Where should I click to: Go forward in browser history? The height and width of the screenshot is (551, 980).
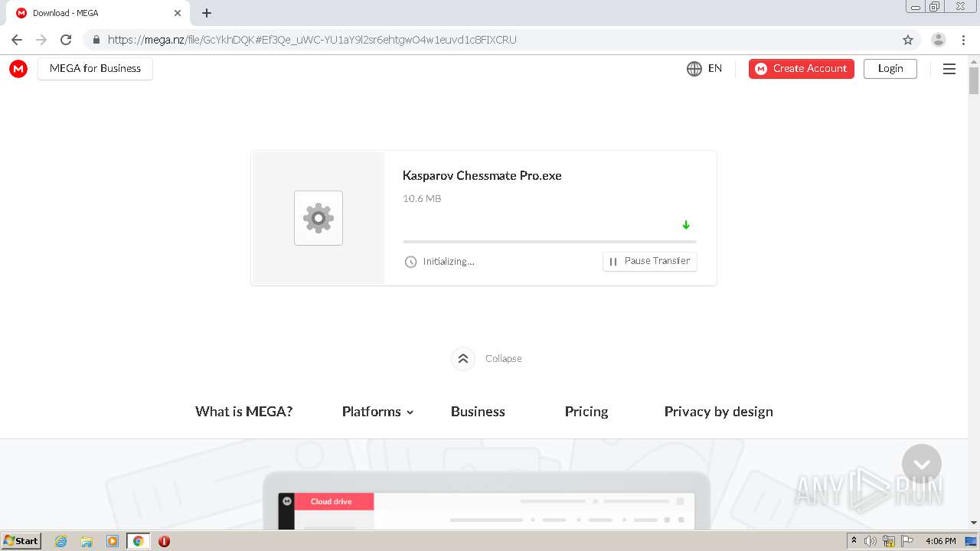pos(41,40)
